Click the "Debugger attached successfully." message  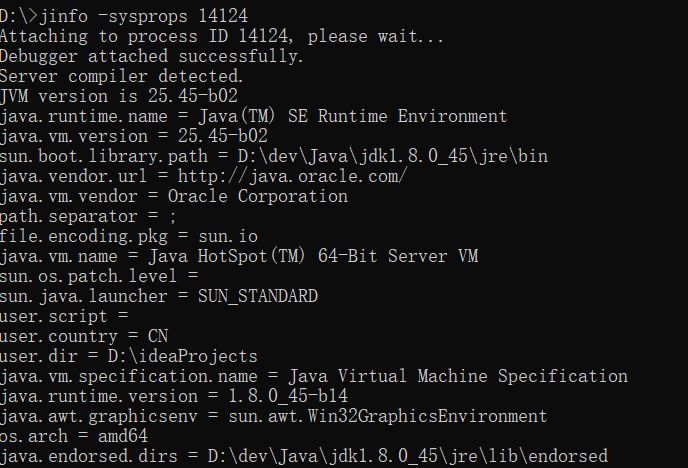click(x=152, y=56)
